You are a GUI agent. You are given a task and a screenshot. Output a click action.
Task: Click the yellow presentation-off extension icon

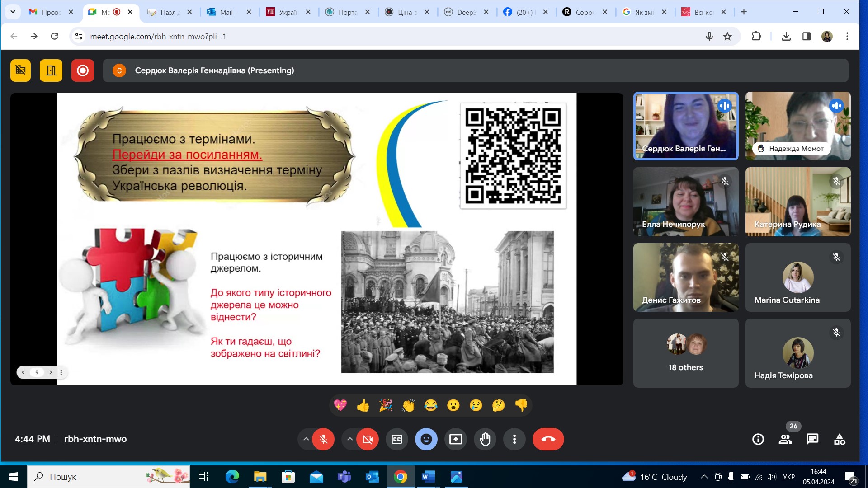click(20, 70)
